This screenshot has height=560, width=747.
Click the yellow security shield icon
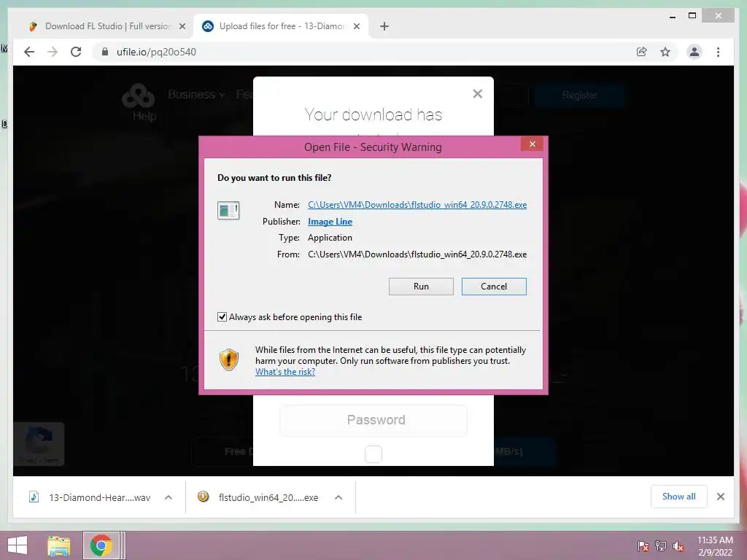point(228,359)
